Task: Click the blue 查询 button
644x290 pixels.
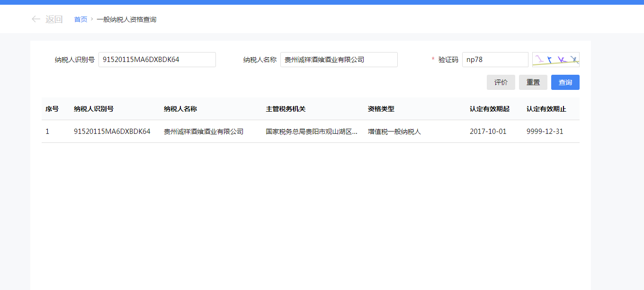Action: pyautogui.click(x=565, y=82)
